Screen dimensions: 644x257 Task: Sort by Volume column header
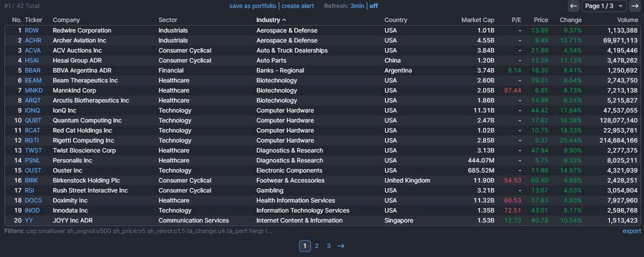626,20
